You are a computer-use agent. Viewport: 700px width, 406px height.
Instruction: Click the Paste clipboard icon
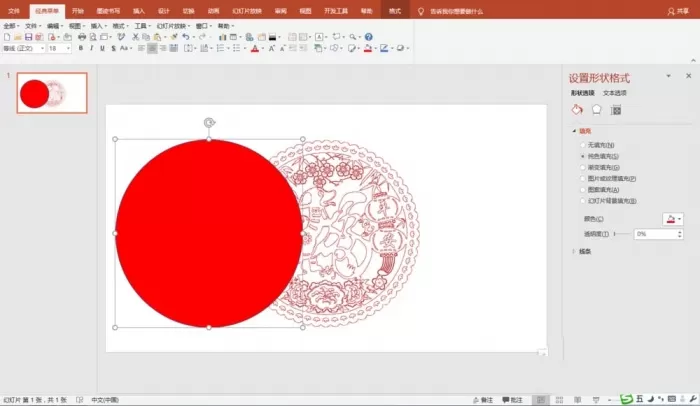pyautogui.click(x=157, y=37)
